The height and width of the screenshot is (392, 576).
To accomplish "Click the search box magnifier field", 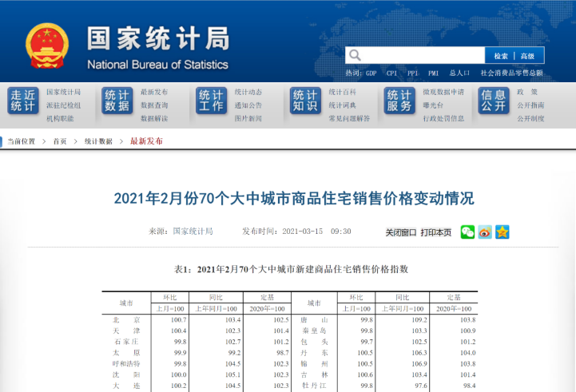I will 415,55.
